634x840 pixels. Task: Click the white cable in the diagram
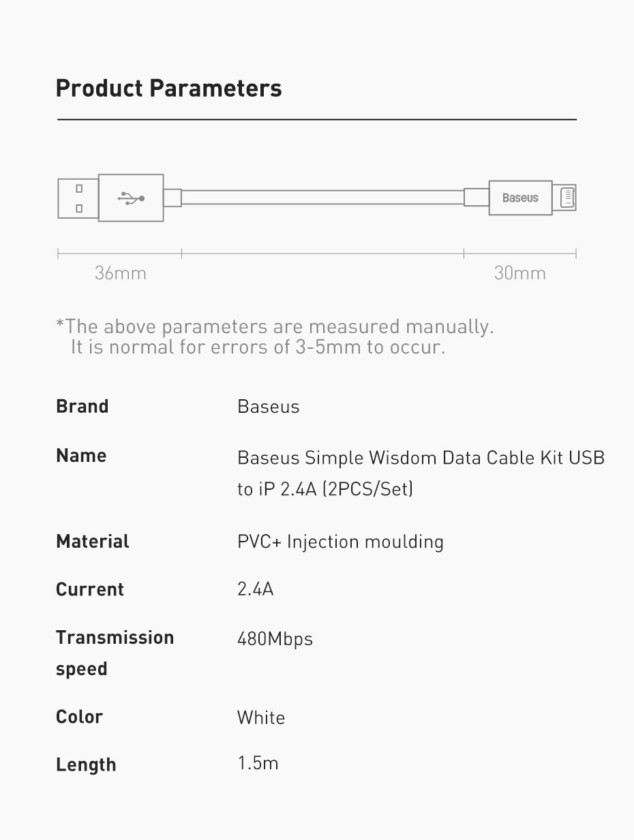click(x=322, y=198)
